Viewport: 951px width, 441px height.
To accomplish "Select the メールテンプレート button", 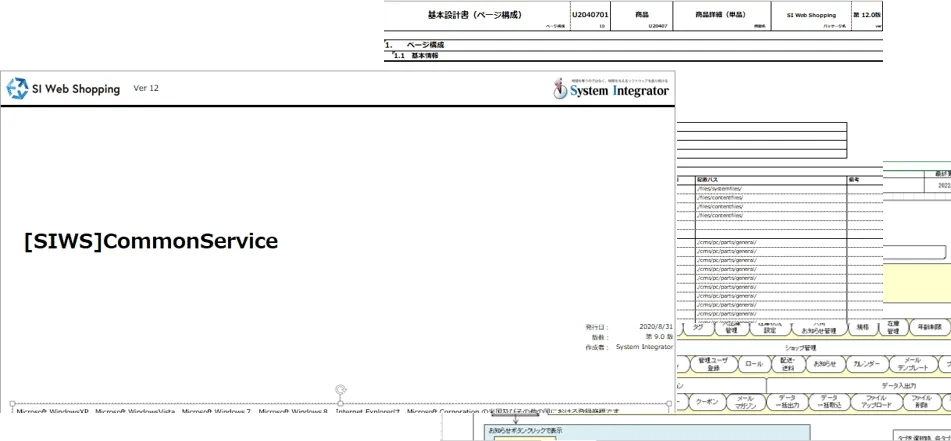I will (912, 364).
